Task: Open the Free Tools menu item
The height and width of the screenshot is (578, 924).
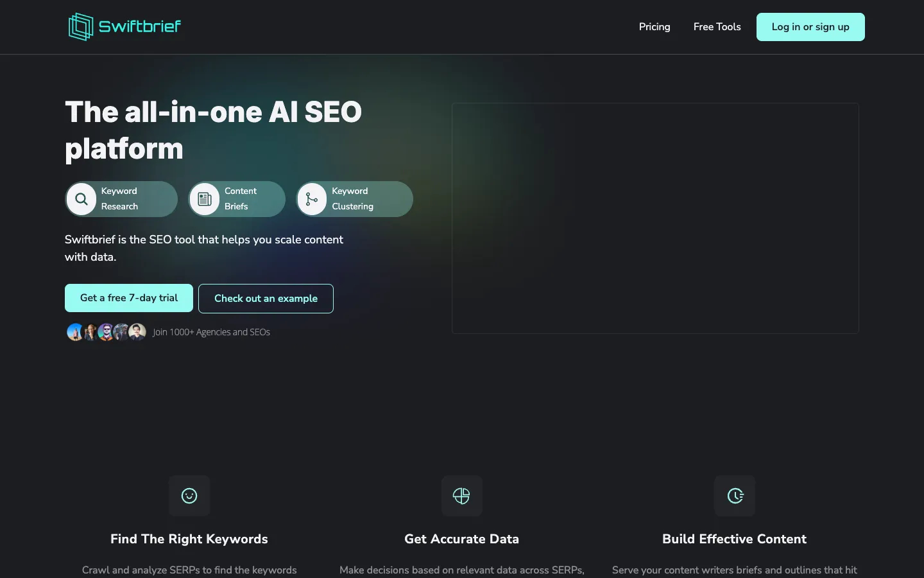Action: (x=717, y=27)
